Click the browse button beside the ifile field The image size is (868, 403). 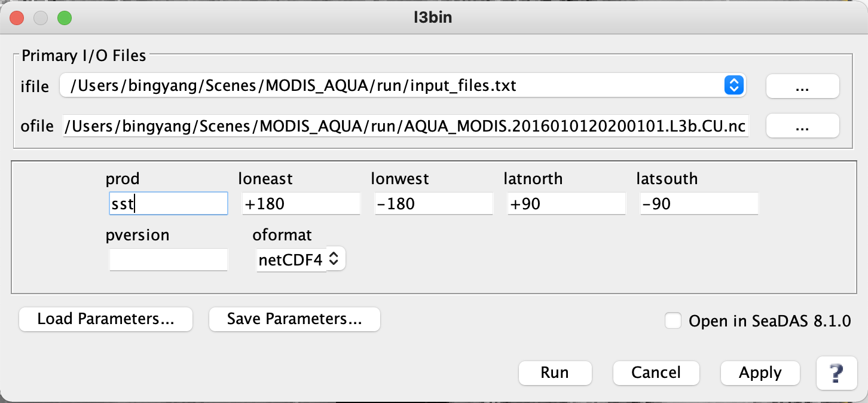click(x=802, y=86)
